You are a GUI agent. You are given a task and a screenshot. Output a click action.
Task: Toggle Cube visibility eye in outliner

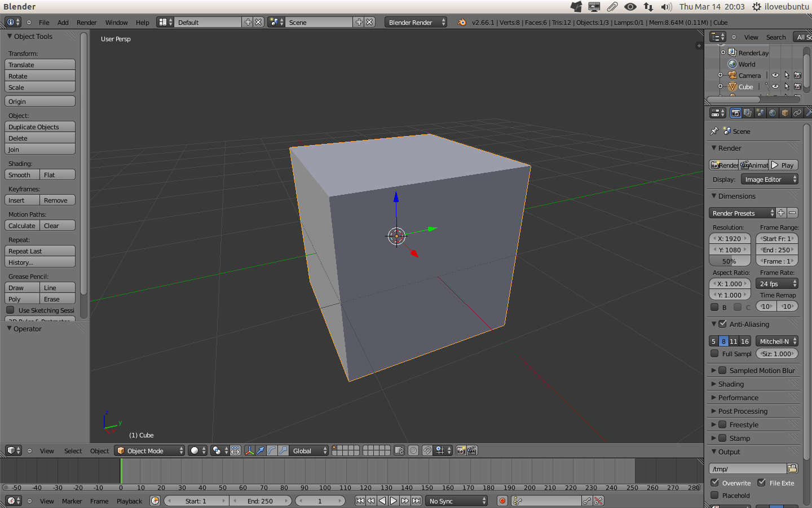click(775, 86)
